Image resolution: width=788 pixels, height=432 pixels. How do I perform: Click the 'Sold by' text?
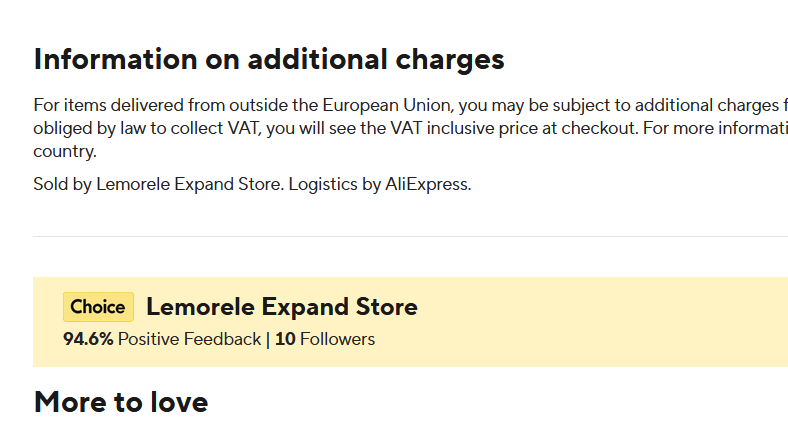62,184
